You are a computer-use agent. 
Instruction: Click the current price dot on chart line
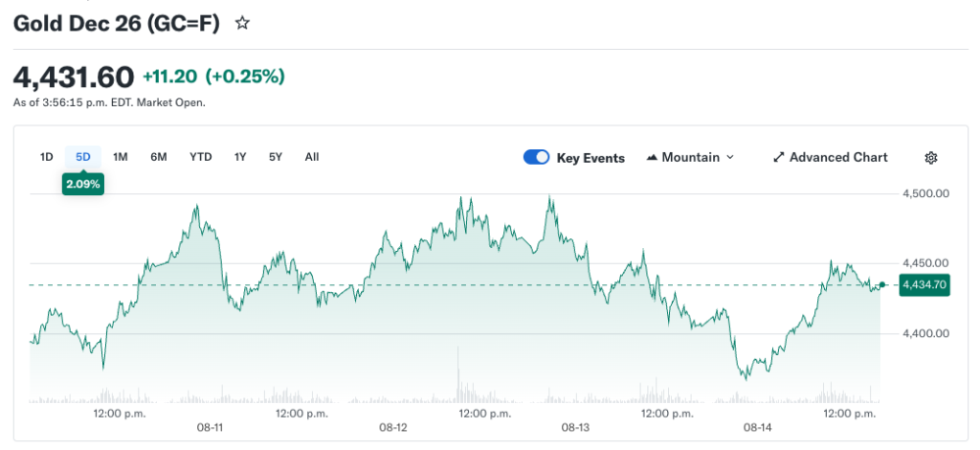(881, 285)
